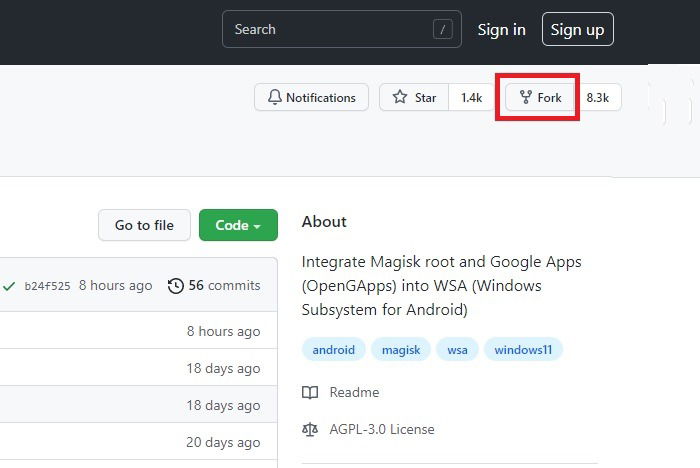Focus the Search input field
The width and height of the screenshot is (700, 468).
pos(342,29)
